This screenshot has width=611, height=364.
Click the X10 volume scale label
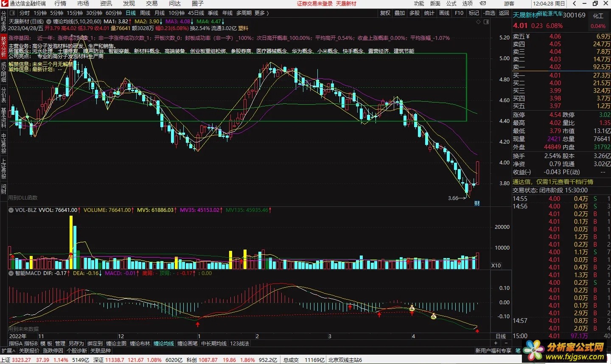point(496,266)
